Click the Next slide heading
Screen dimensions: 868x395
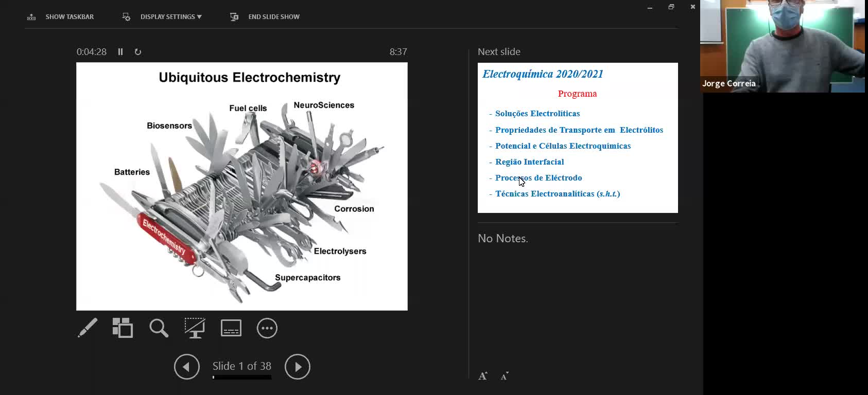coord(499,52)
